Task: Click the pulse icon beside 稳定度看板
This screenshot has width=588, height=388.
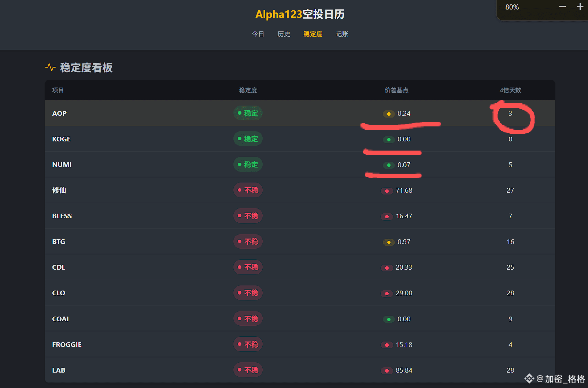Action: [50, 67]
